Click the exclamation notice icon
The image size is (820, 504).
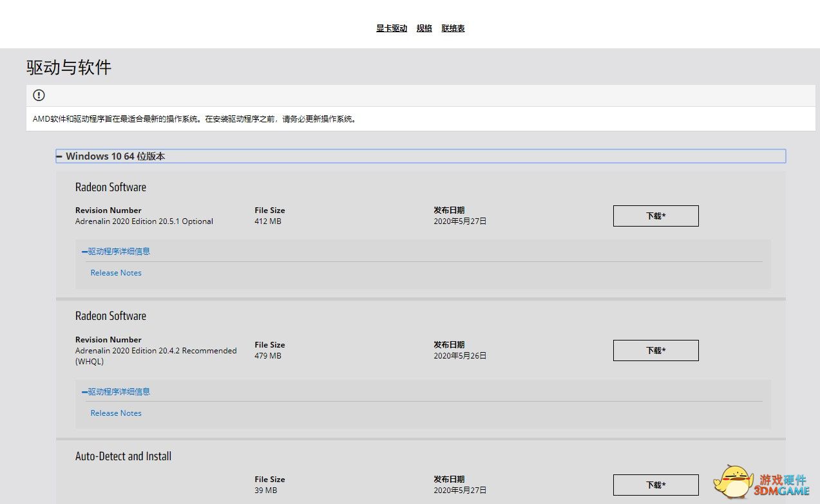click(x=39, y=95)
